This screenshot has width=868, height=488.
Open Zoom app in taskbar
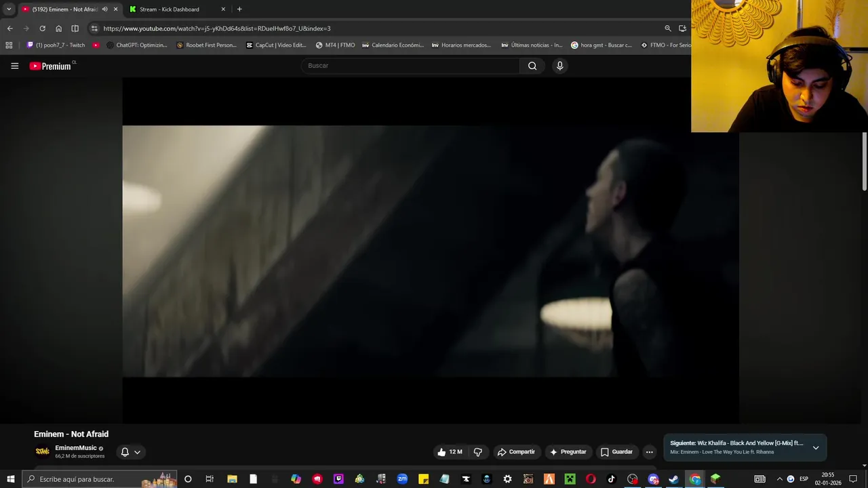pyautogui.click(x=402, y=479)
